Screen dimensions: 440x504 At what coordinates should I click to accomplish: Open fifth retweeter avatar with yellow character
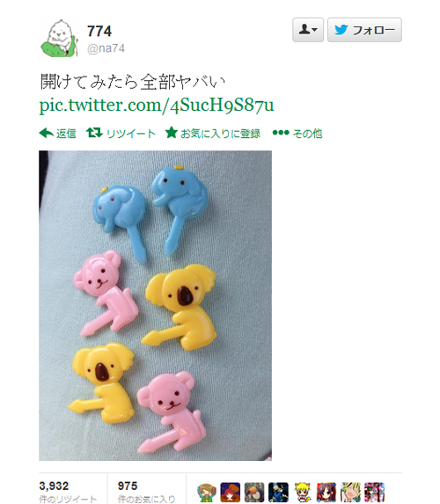(x=303, y=492)
